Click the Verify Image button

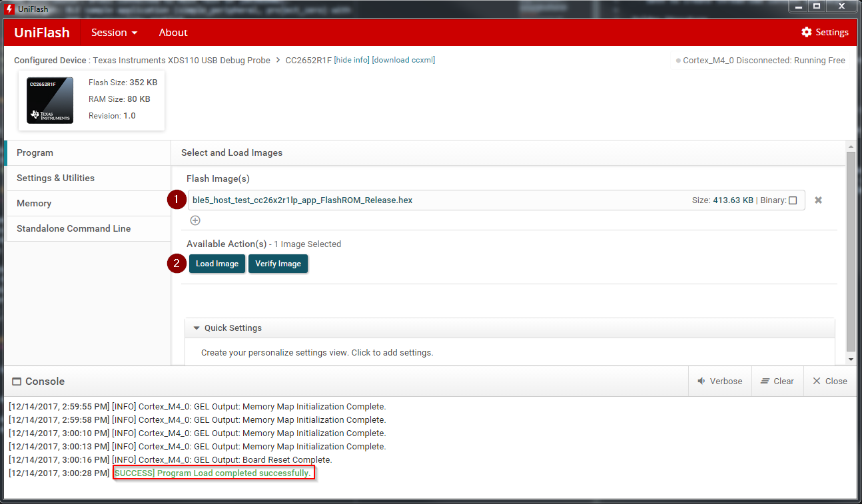coord(278,263)
